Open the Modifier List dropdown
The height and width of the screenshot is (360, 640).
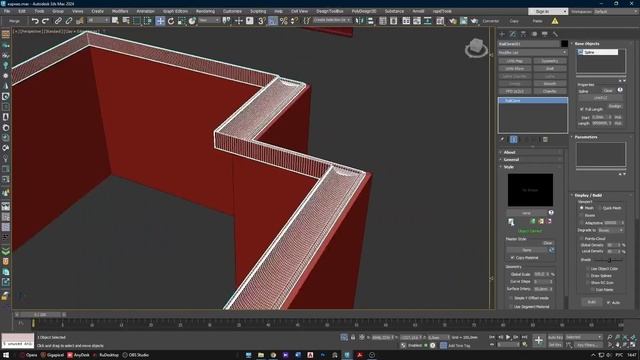[532, 53]
